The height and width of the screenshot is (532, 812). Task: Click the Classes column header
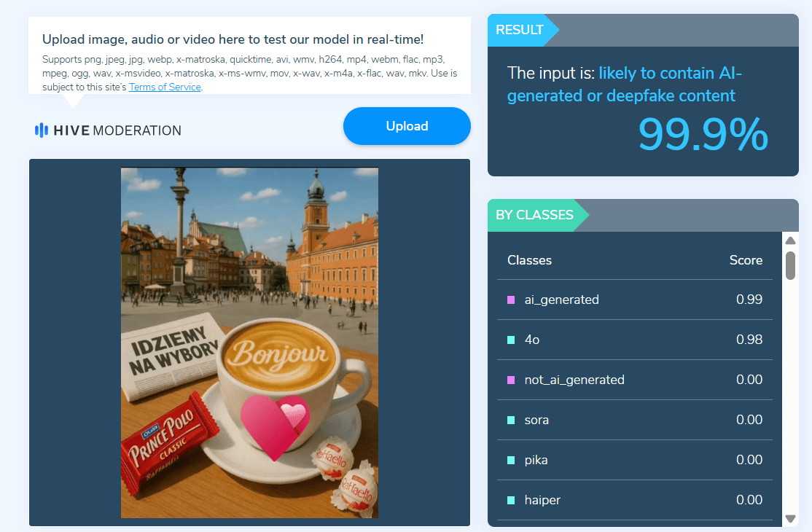tap(529, 260)
